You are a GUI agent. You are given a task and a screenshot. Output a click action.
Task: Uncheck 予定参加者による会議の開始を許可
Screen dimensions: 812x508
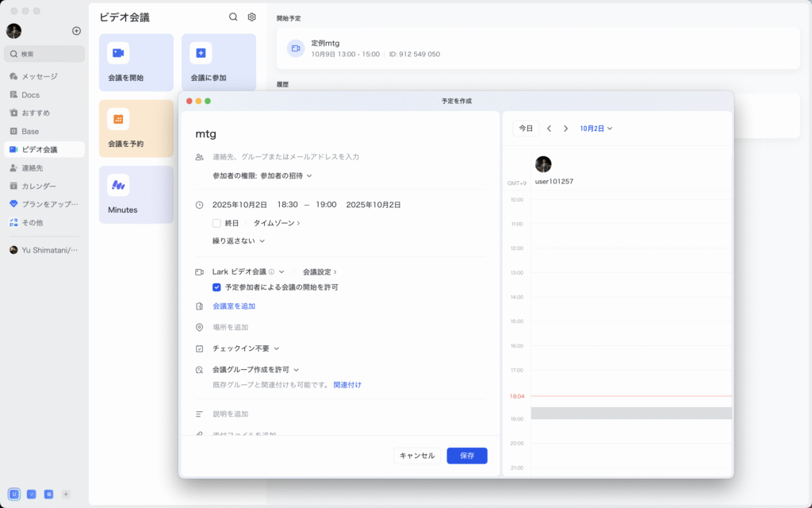tap(216, 287)
